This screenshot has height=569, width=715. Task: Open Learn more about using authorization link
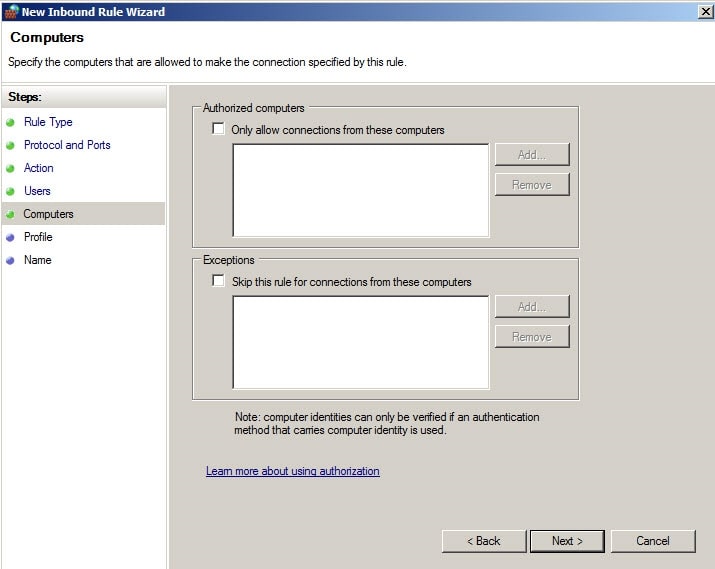(x=292, y=471)
